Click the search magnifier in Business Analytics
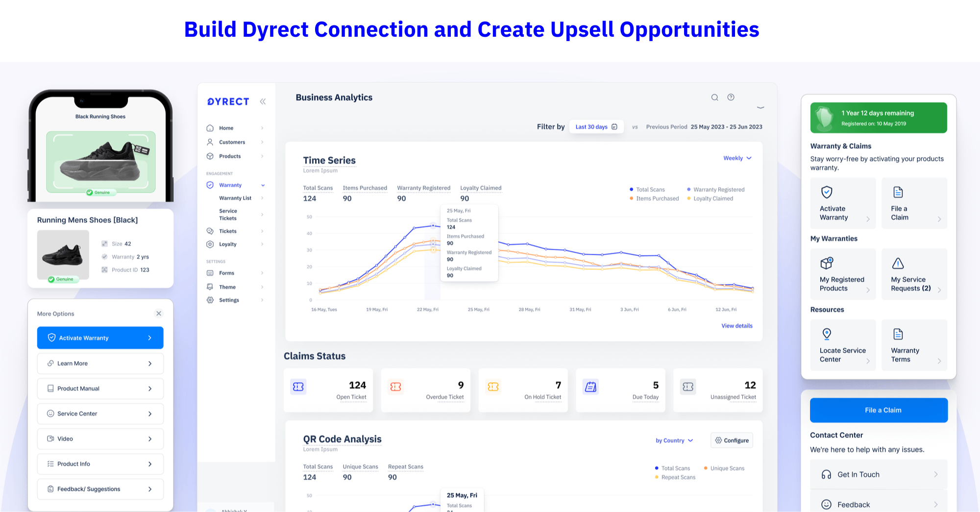The height and width of the screenshot is (512, 980). click(x=715, y=98)
